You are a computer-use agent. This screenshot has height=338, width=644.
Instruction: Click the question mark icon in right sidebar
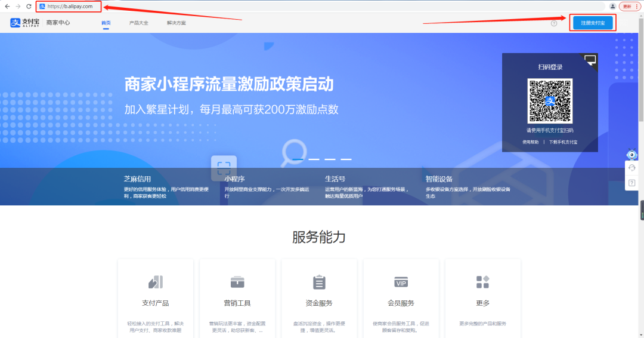631,183
